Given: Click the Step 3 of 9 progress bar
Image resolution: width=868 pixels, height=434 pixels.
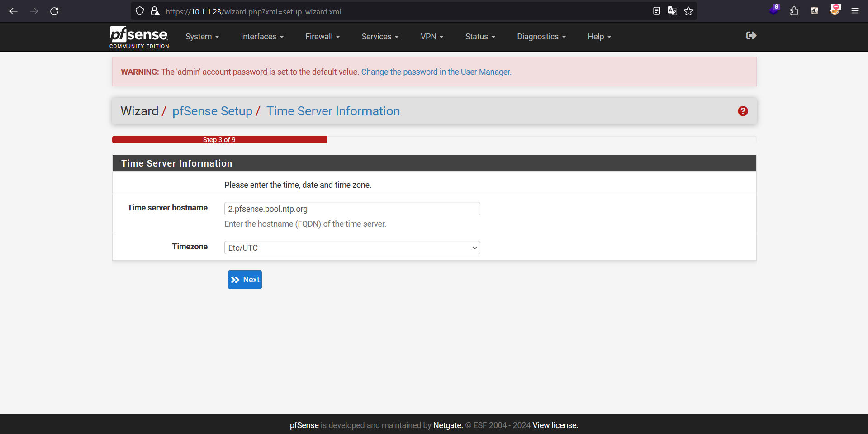Looking at the screenshot, I should pos(219,140).
